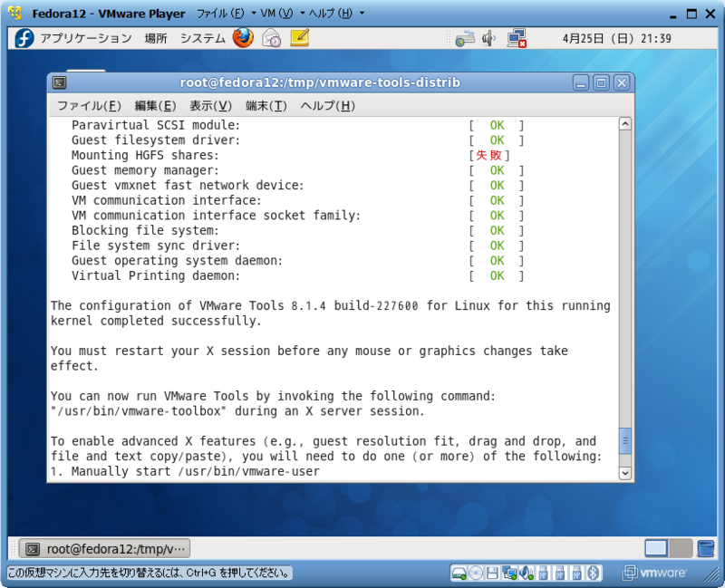Click the 'Guest filesystem driver:' line
Viewport: 725px width, 588px height.
tap(156, 140)
